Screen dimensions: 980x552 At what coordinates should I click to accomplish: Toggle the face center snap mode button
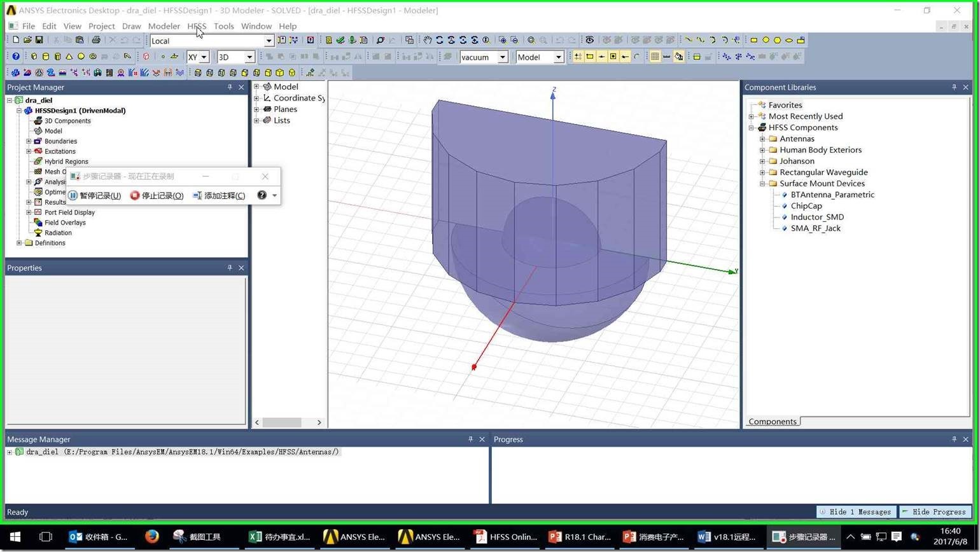coord(613,57)
